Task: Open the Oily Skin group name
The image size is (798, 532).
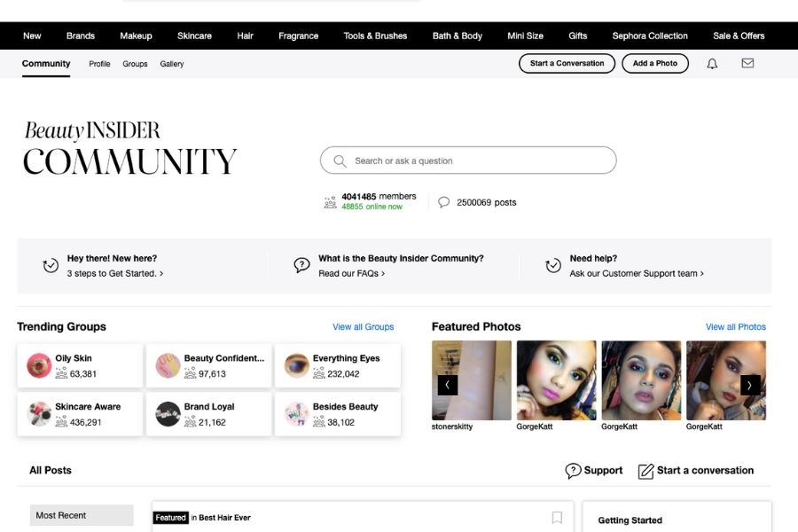Action: pyautogui.click(x=74, y=358)
